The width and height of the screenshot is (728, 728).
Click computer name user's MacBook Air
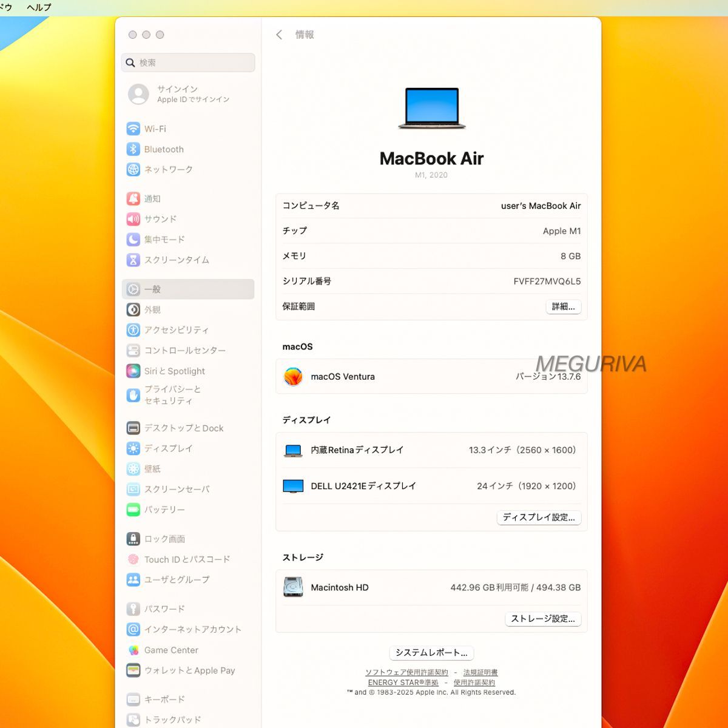[541, 206]
